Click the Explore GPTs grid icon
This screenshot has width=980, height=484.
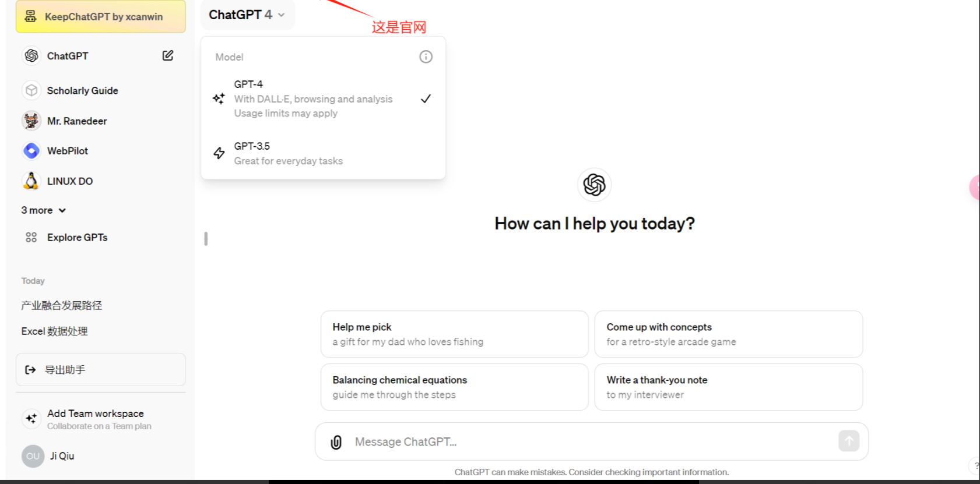pos(31,237)
